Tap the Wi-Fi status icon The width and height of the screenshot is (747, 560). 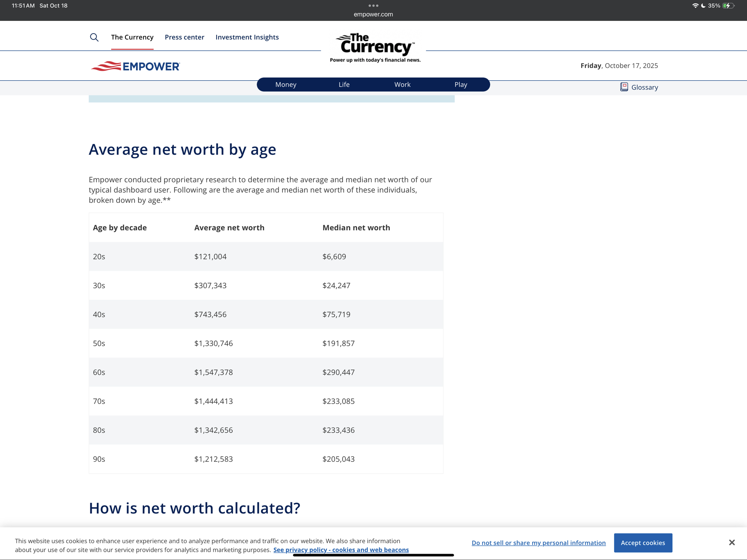pos(695,6)
